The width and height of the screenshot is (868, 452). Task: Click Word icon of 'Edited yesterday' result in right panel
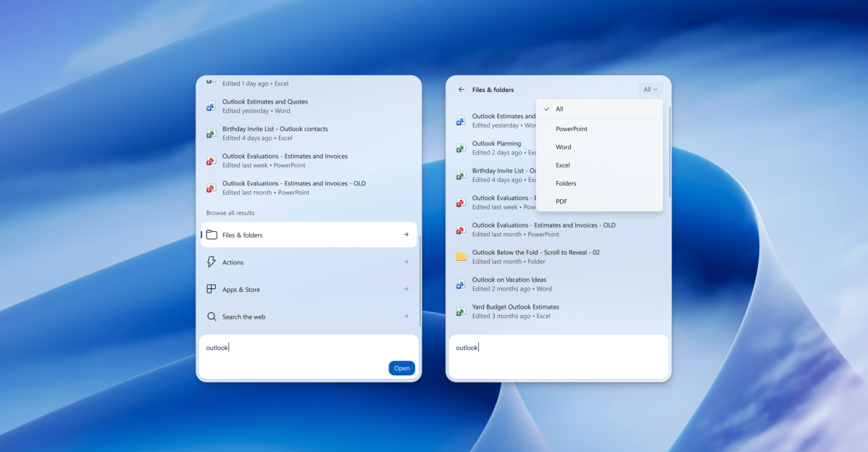click(461, 121)
